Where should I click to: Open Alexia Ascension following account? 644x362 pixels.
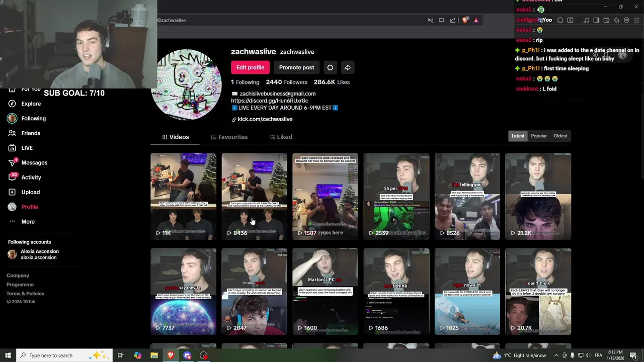point(33,254)
